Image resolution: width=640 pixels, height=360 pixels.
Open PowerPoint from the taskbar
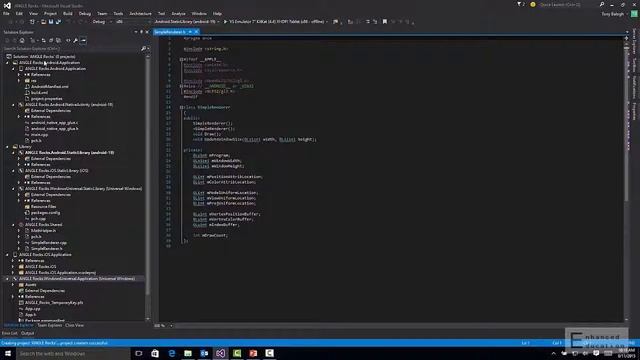(253, 353)
